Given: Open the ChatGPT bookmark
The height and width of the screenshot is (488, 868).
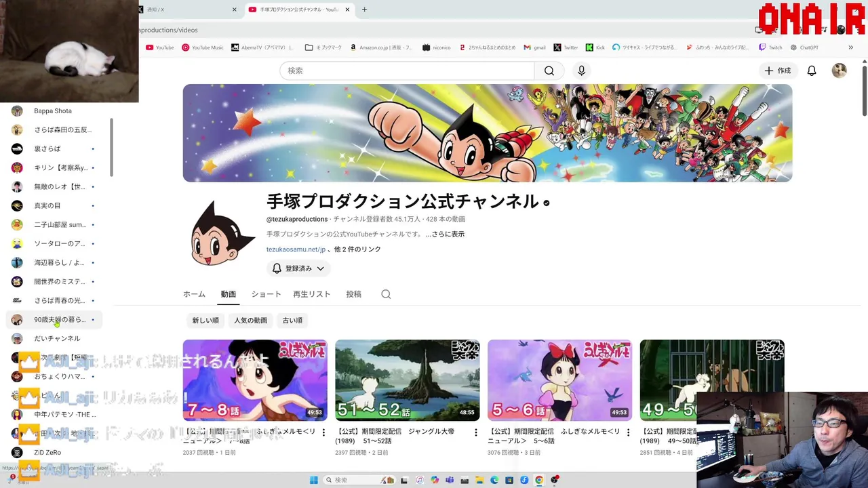Looking at the screenshot, I should 804,47.
